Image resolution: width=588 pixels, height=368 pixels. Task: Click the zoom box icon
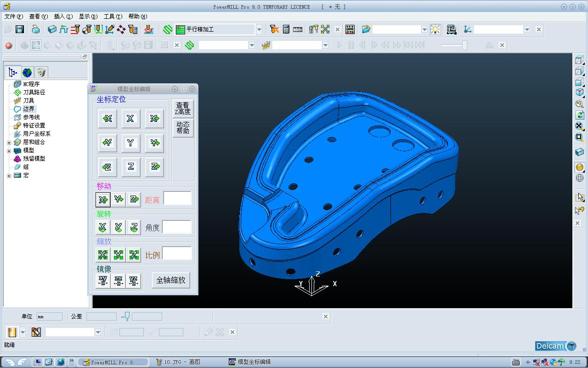pyautogui.click(x=580, y=137)
